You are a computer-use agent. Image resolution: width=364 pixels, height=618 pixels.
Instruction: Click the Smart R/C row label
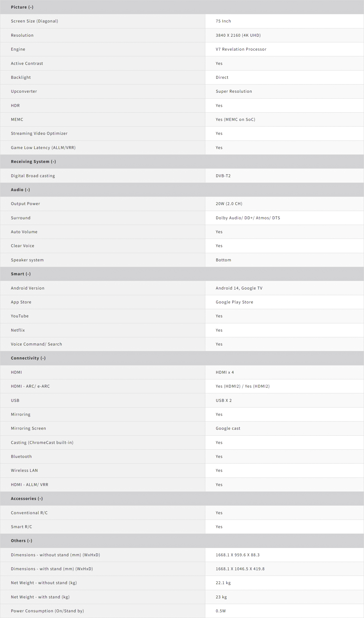[21, 527]
